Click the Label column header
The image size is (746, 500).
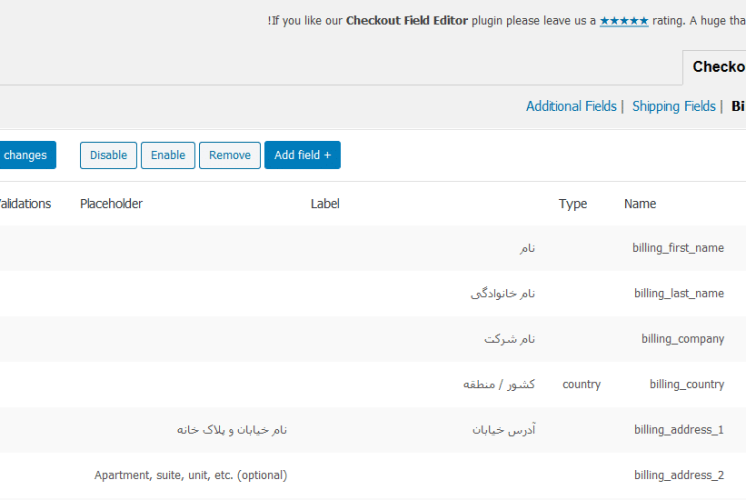point(325,204)
